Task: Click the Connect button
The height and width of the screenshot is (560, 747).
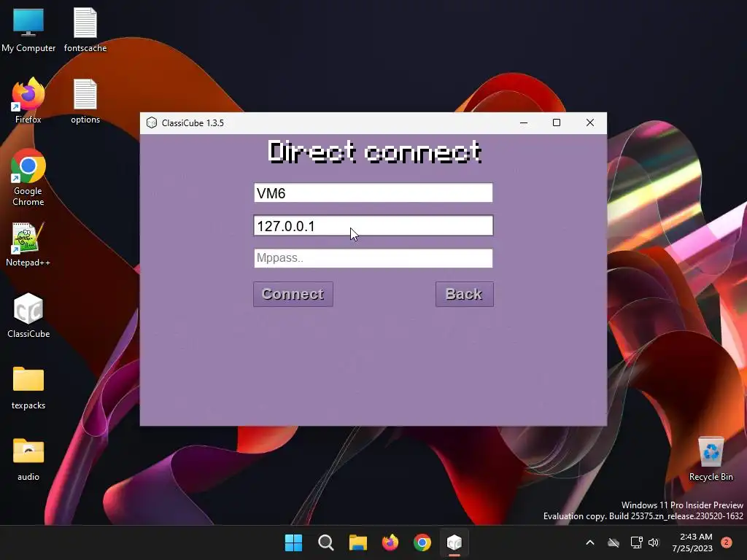Action: click(293, 295)
